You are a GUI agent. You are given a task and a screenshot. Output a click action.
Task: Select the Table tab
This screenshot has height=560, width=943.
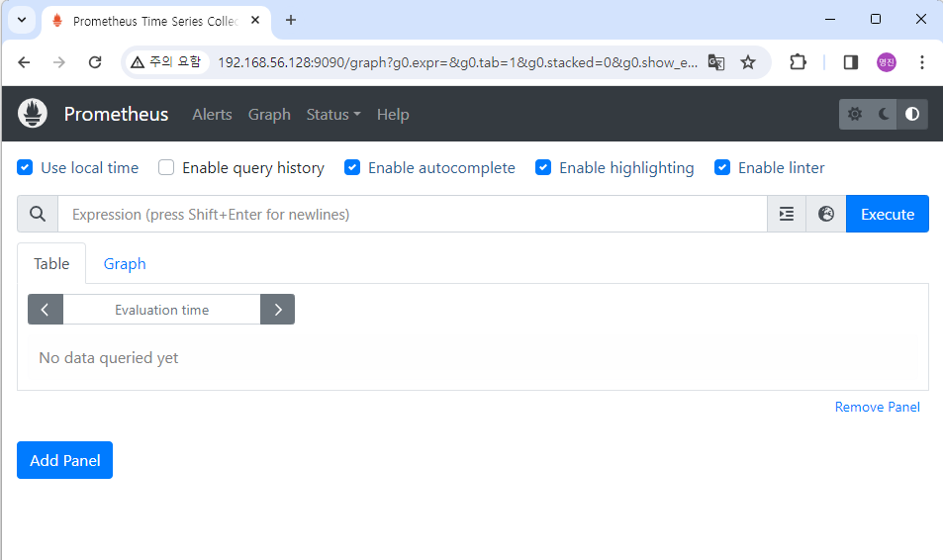[51, 263]
